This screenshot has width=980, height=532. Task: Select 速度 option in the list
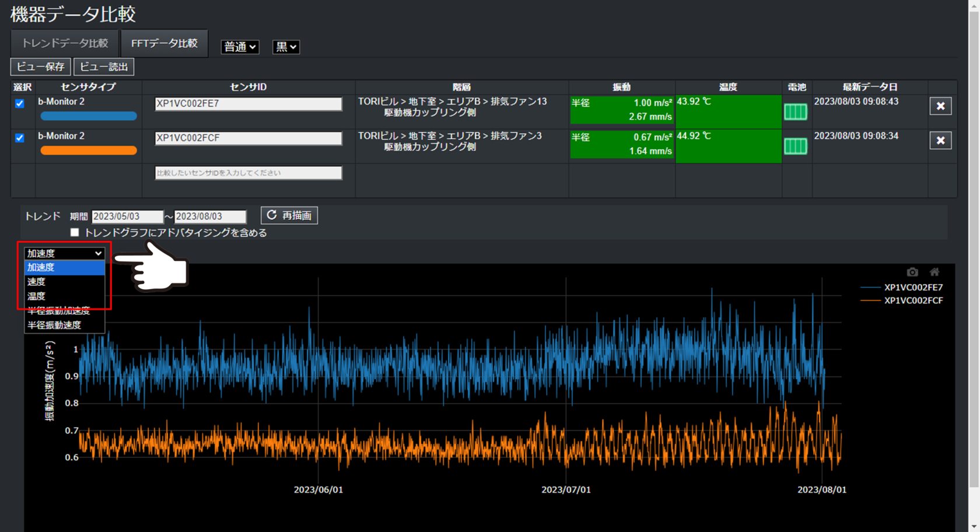(x=64, y=282)
